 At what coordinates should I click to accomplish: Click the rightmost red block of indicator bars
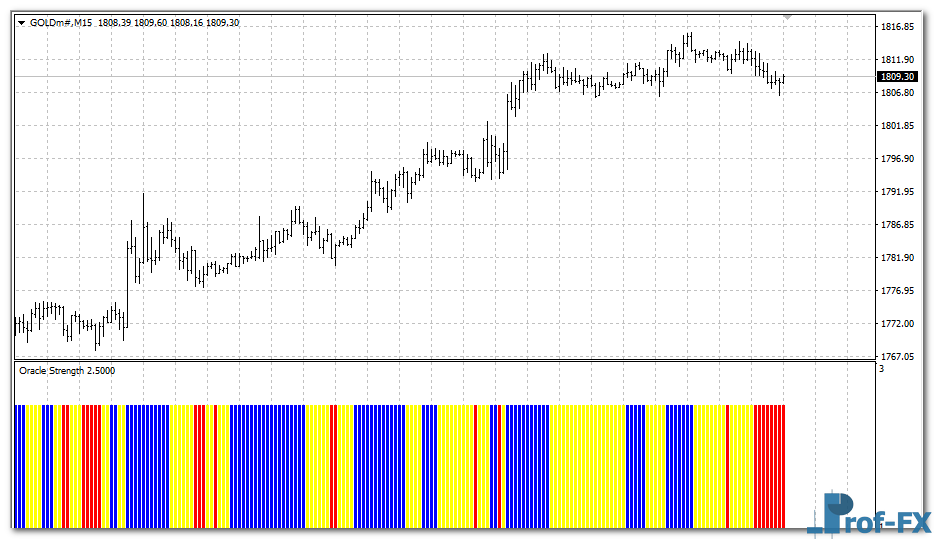tap(769, 466)
